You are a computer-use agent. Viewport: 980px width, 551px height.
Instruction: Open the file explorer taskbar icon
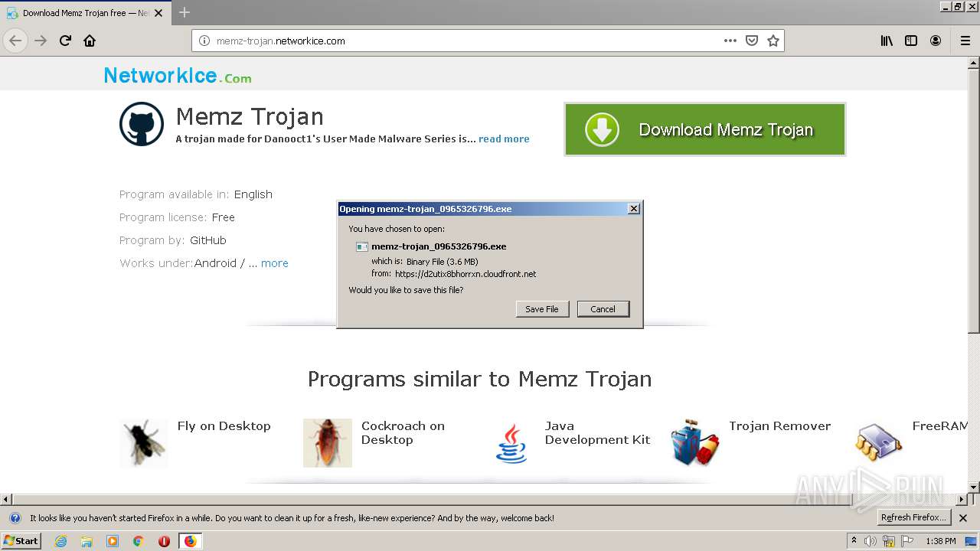(87, 541)
